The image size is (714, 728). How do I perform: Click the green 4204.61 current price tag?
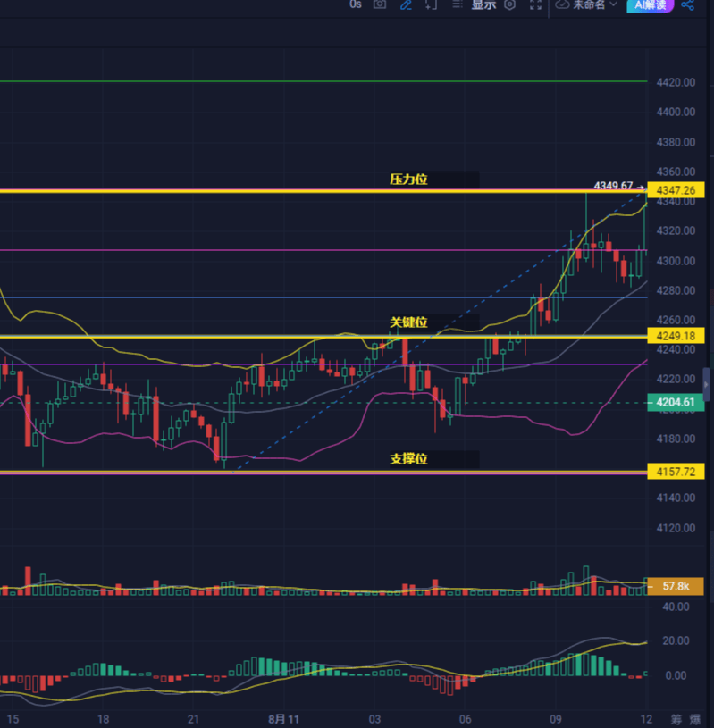(676, 402)
